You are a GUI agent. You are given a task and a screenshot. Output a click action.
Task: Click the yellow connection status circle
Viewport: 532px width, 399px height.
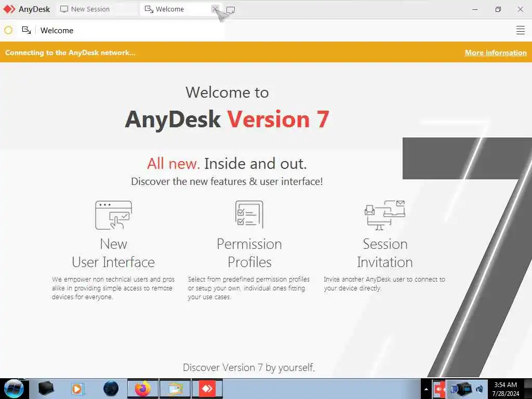8,30
